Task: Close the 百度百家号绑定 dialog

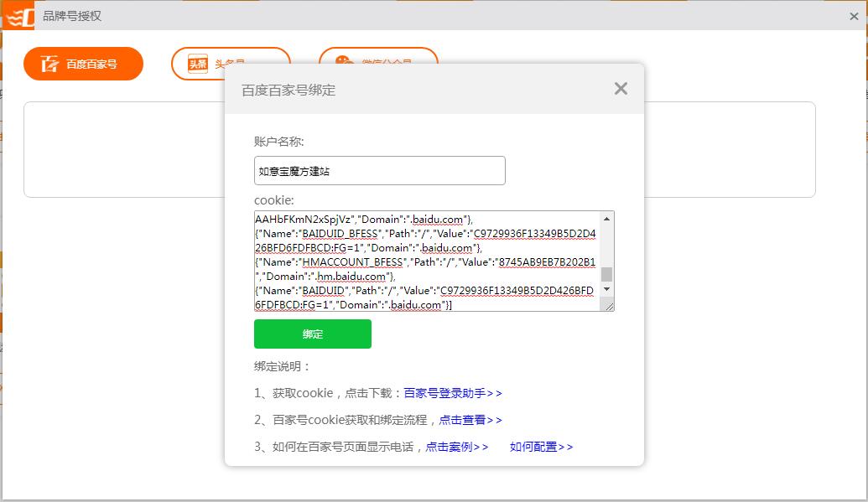Action: click(621, 89)
